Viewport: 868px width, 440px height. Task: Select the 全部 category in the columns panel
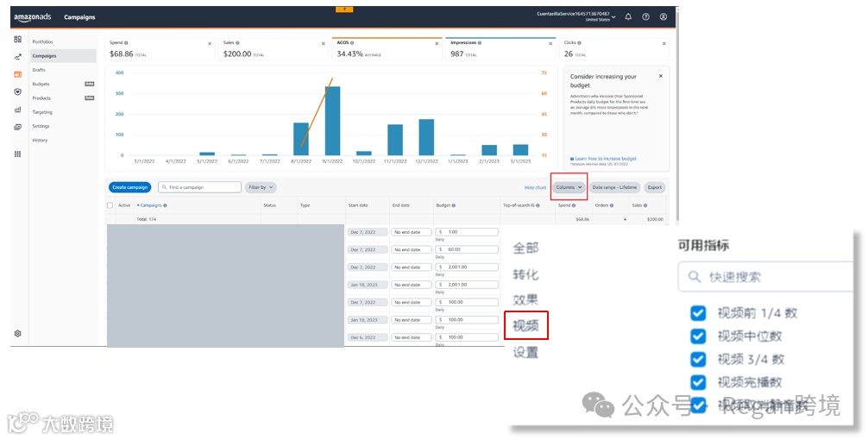pos(525,248)
